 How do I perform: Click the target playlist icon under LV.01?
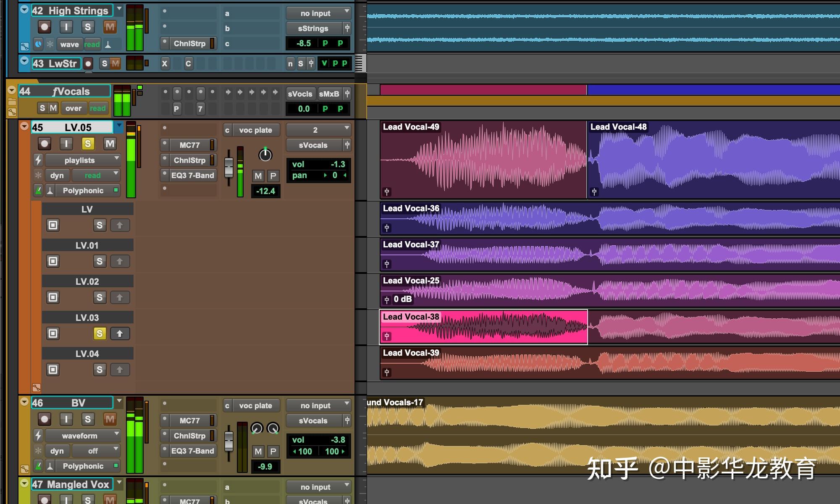pyautogui.click(x=53, y=261)
